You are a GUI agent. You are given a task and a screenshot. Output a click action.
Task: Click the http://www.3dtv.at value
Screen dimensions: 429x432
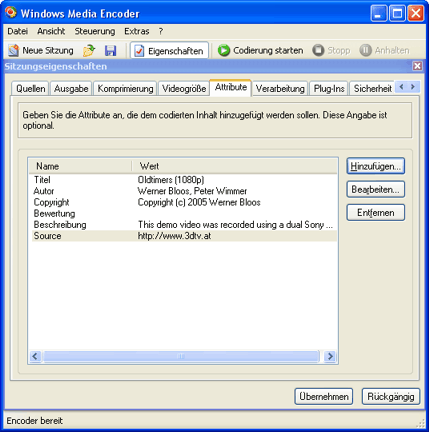pos(174,236)
